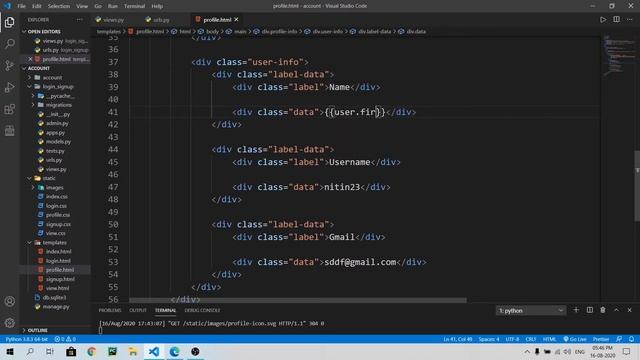Close the terminal panel
Screen dimensions: 640x360
point(630,310)
